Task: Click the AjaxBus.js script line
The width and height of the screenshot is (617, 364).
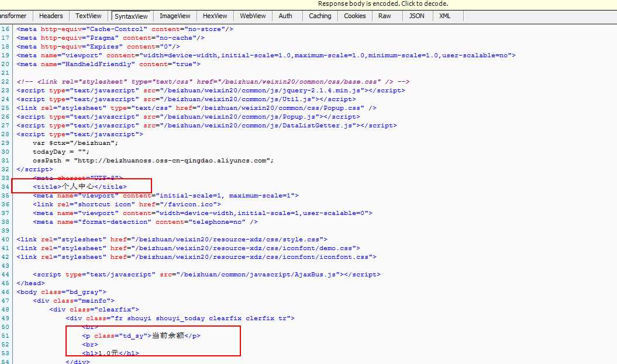Action: point(206,275)
